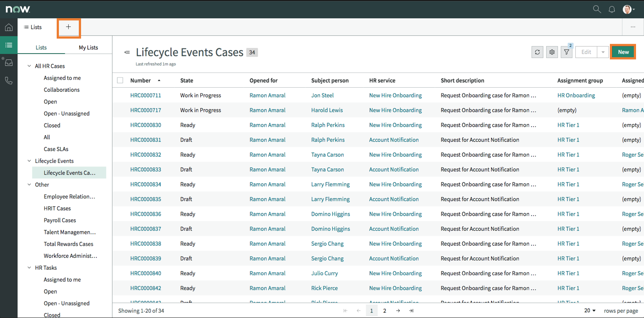
Task: Go to first page arrow
Action: pyautogui.click(x=345, y=311)
